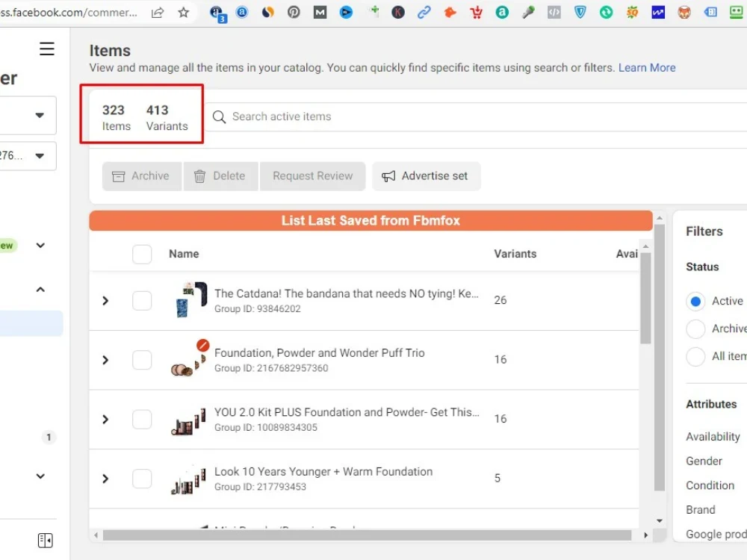Click the microphone extension icon
The image size is (747, 560).
coord(528,12)
